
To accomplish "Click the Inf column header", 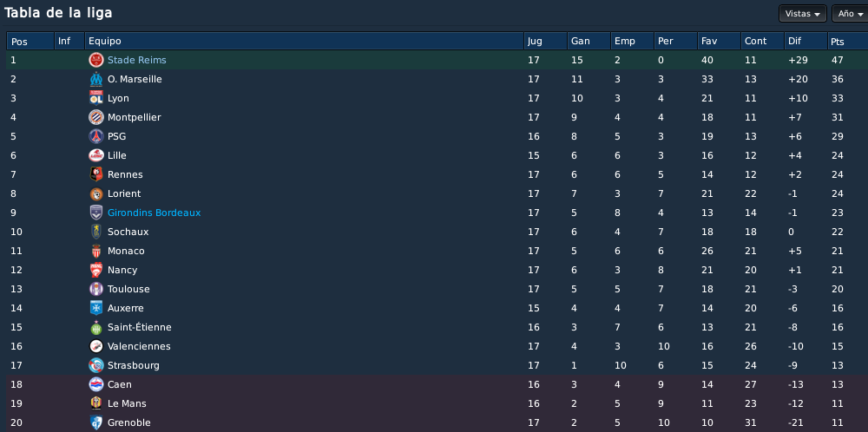I will [x=69, y=41].
